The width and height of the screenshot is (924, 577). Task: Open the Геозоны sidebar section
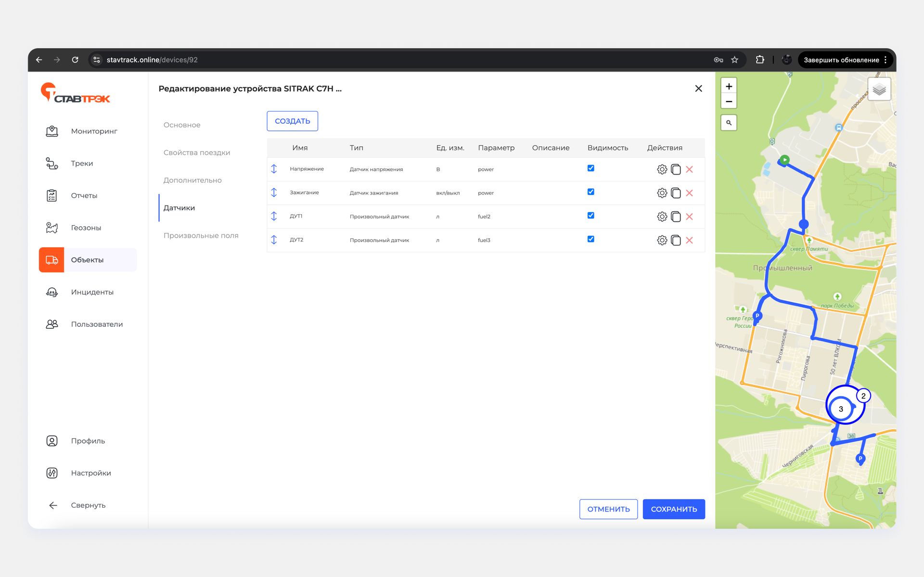click(x=86, y=228)
